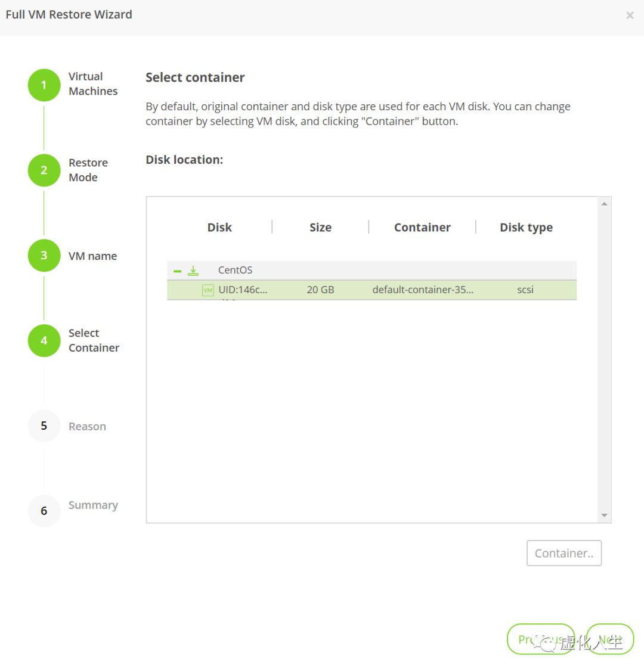644x671 pixels.
Task: Jump to step 3 VM name
Action: click(44, 256)
